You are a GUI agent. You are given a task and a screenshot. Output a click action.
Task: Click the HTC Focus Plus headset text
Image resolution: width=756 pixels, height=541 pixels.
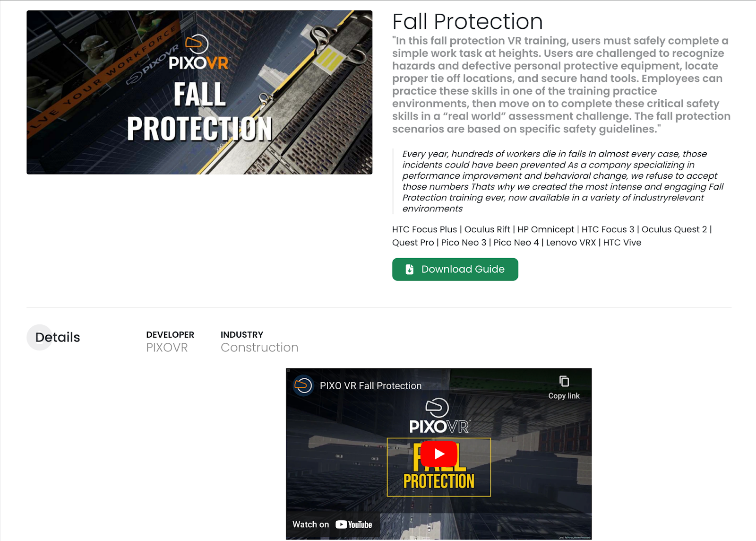pos(424,229)
